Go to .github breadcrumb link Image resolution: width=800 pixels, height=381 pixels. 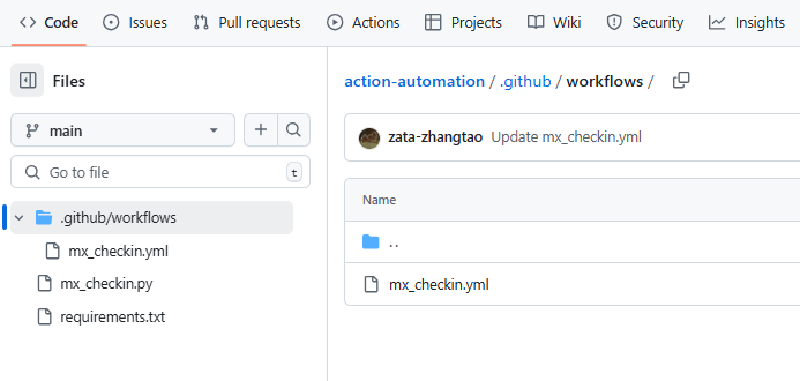pyautogui.click(x=526, y=82)
